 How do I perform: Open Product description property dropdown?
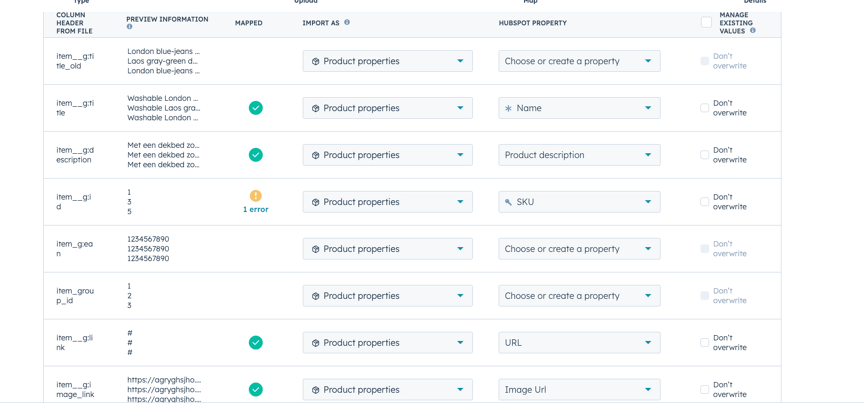(x=579, y=155)
